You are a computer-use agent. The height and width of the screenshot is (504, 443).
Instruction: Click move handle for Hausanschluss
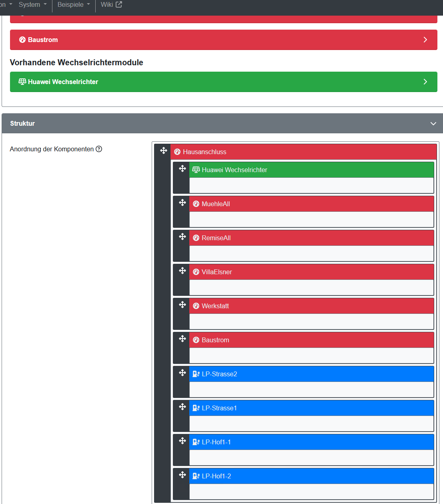(x=164, y=151)
